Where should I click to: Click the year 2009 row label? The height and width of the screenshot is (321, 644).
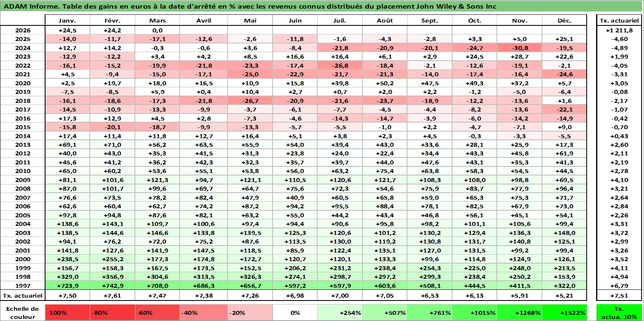23,180
